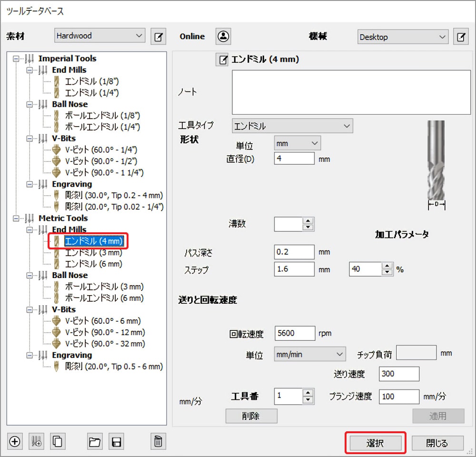
Task: Collapse the Imperial Tools tree node
Action: click(x=18, y=59)
